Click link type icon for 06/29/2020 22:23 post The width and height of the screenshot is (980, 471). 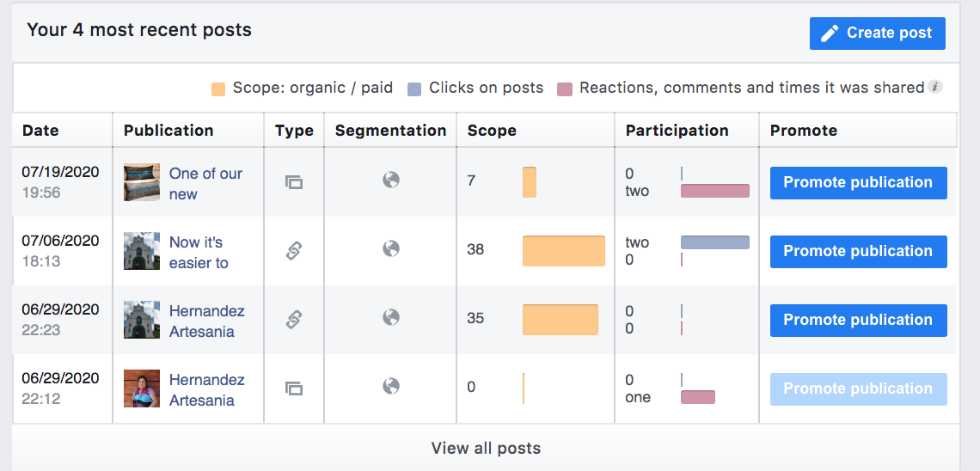(x=294, y=320)
